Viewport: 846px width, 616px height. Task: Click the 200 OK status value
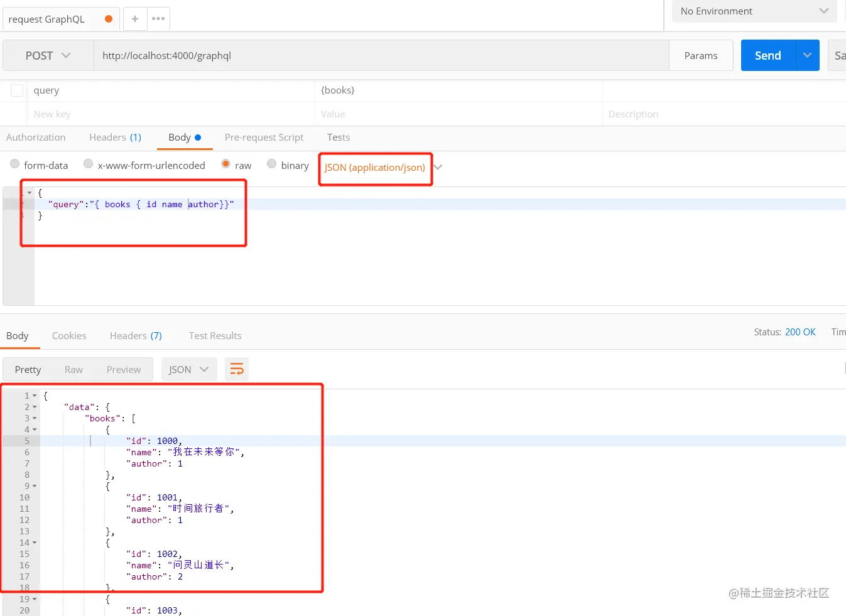800,332
